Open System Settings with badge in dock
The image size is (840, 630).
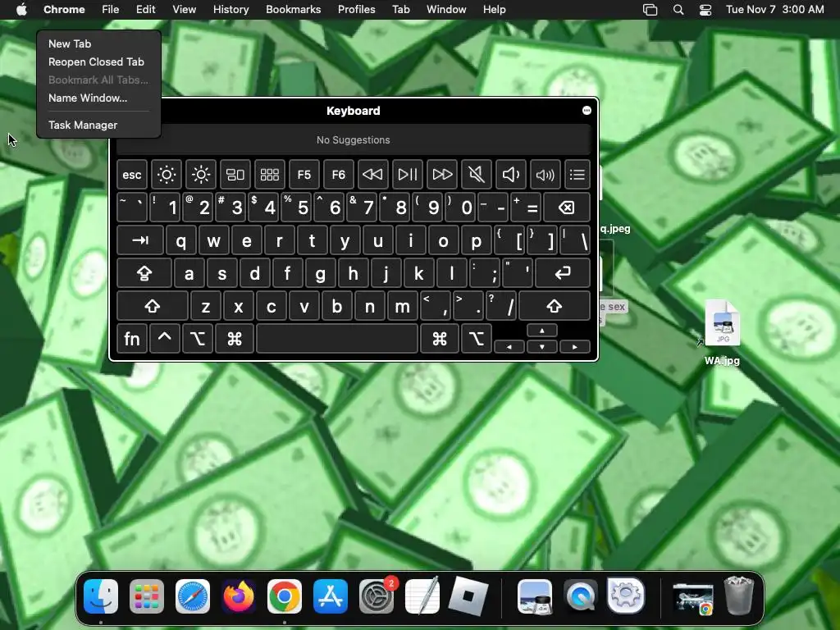[377, 596]
